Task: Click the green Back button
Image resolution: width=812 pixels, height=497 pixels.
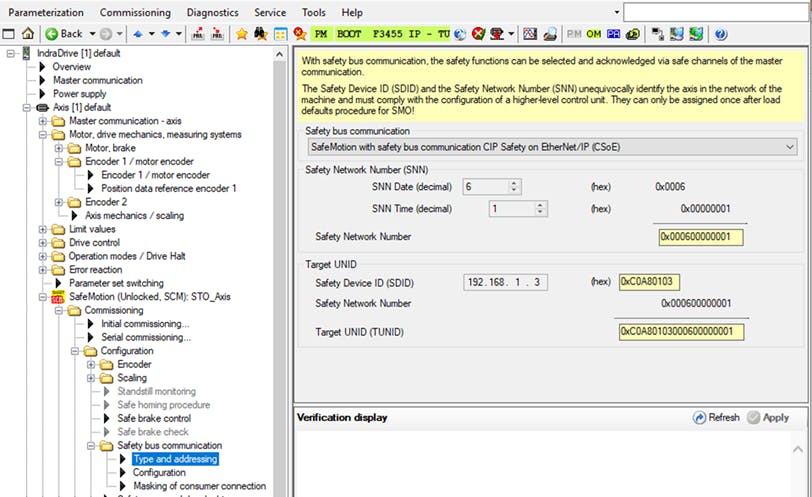Action: [64, 34]
